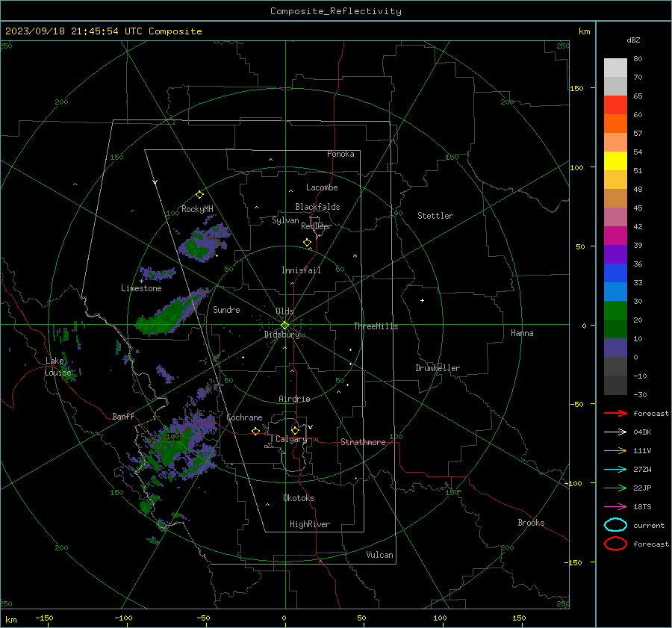This screenshot has width=672, height=628.
Task: Click the RedDeer city label
Action: (x=317, y=226)
